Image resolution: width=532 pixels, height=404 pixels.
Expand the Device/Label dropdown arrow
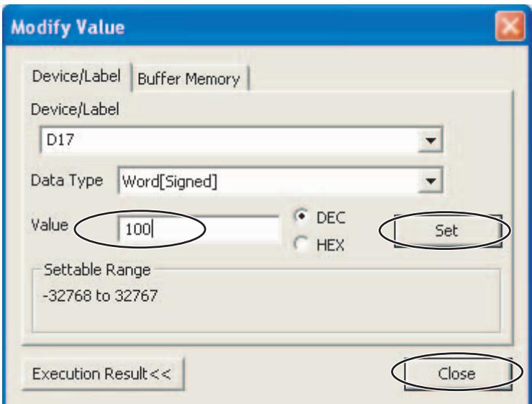pyautogui.click(x=430, y=140)
